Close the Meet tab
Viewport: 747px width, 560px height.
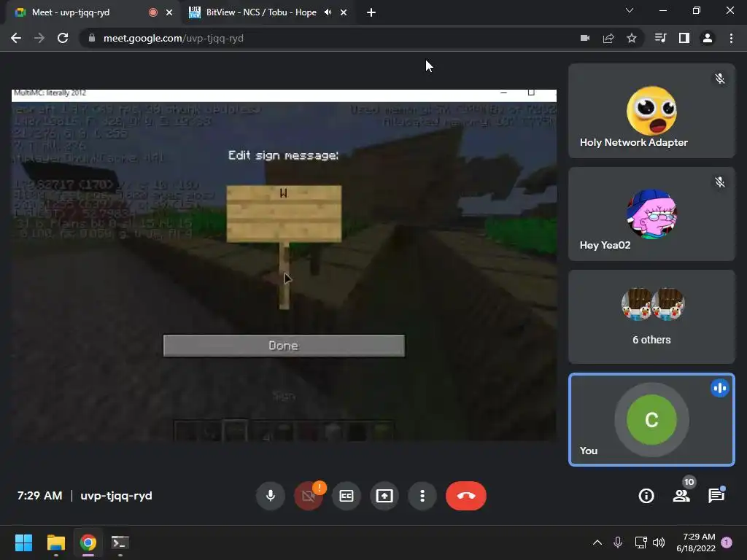(x=169, y=12)
